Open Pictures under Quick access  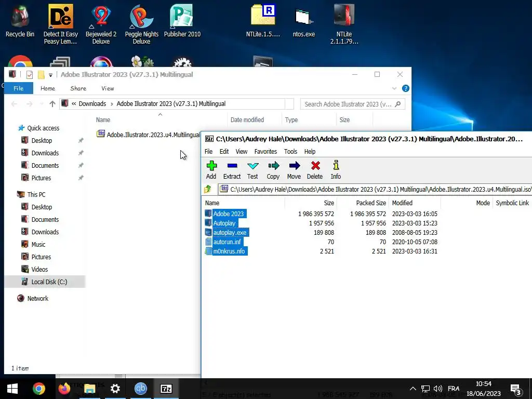41,178
